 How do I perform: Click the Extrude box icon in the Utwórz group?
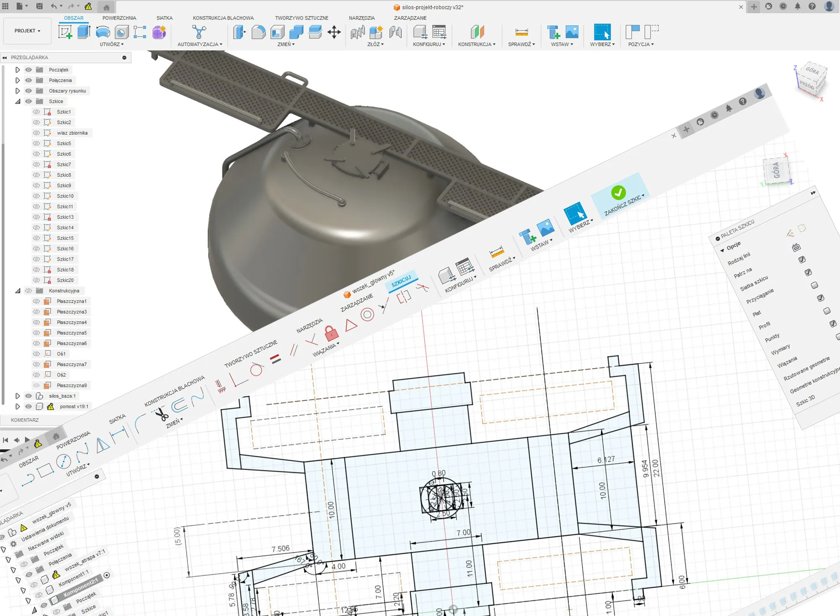pyautogui.click(x=84, y=32)
